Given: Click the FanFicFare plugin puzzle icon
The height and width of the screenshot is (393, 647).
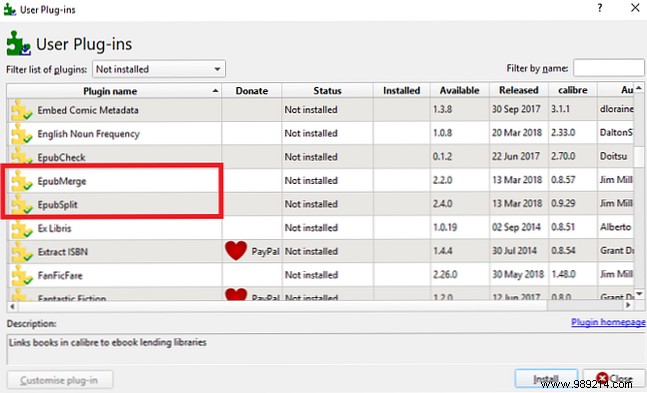Looking at the screenshot, I should pos(21,275).
